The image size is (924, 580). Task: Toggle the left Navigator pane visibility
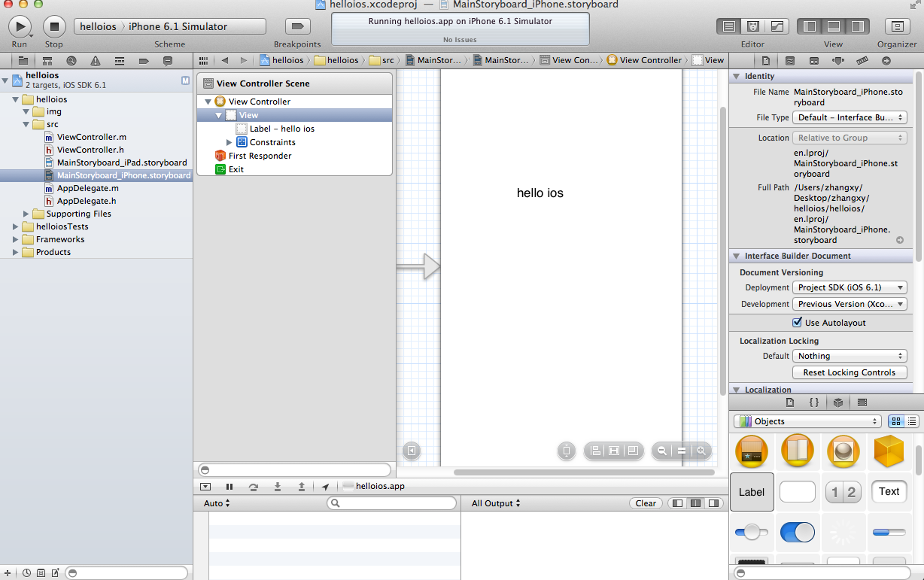pyautogui.click(x=810, y=26)
